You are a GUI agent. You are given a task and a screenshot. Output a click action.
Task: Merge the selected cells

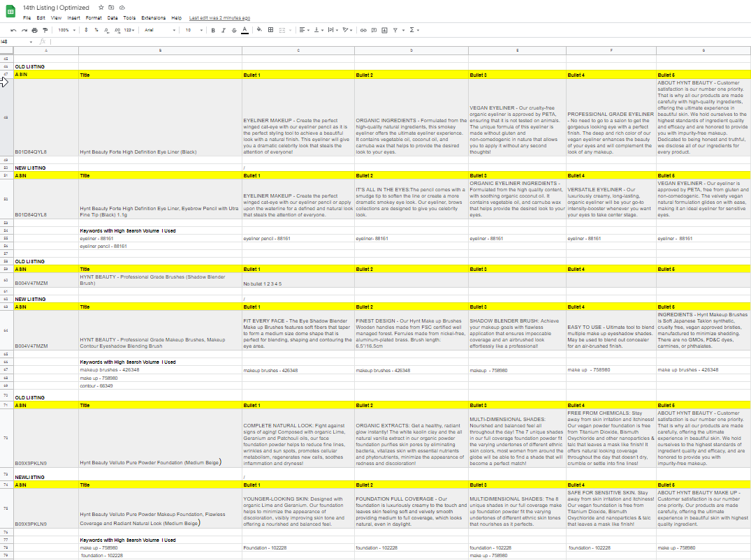click(282, 30)
